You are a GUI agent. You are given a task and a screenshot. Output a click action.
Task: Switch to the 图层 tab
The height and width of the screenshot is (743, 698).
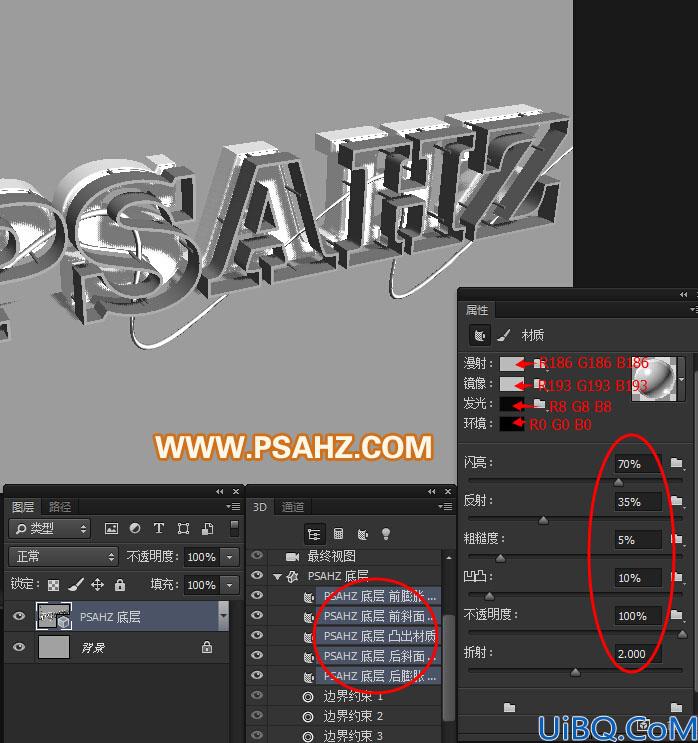click(x=23, y=507)
